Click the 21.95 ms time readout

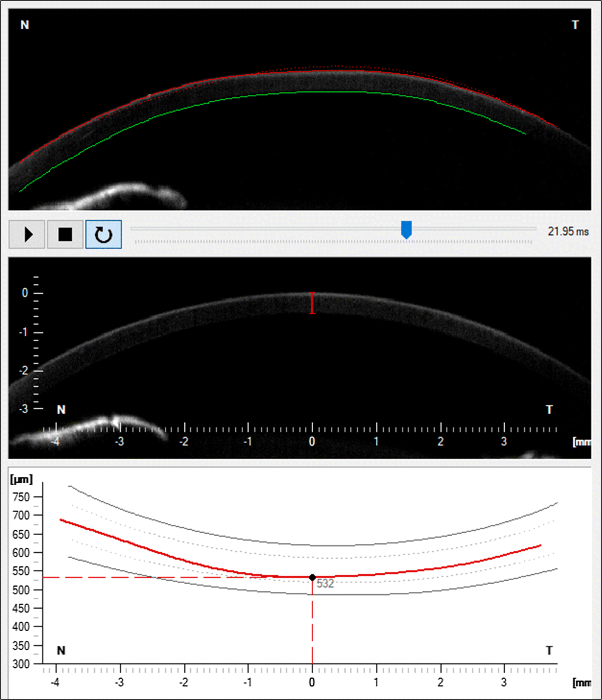(568, 231)
